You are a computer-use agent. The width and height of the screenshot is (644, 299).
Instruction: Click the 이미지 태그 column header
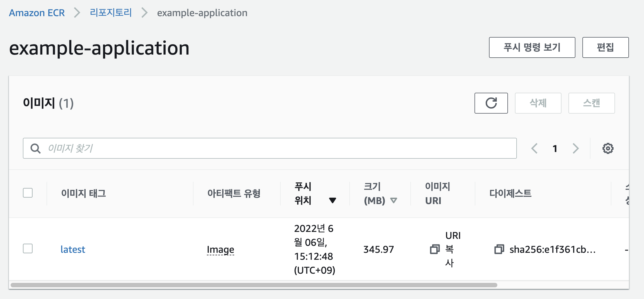click(83, 193)
